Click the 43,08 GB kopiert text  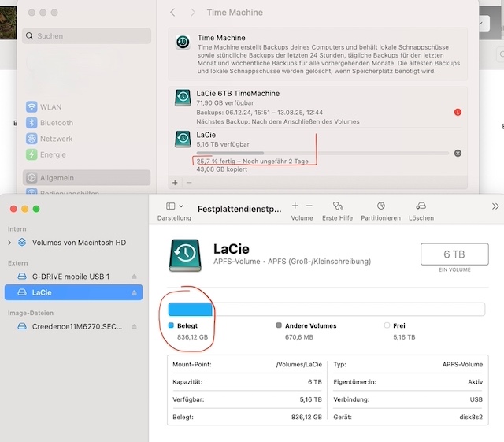(x=222, y=169)
